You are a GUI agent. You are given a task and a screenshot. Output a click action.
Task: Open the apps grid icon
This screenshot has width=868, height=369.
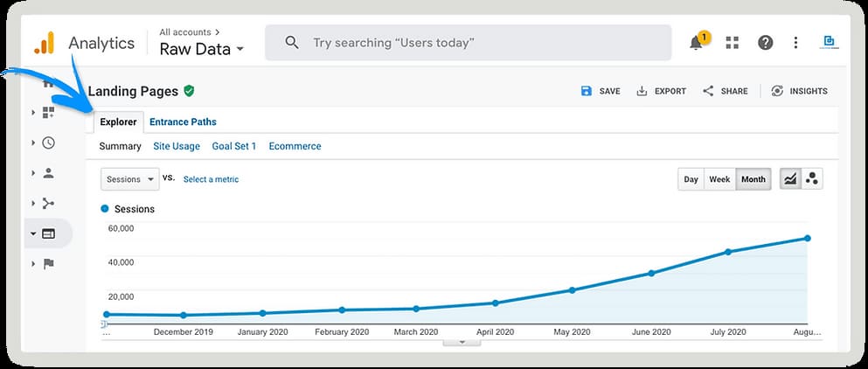732,43
